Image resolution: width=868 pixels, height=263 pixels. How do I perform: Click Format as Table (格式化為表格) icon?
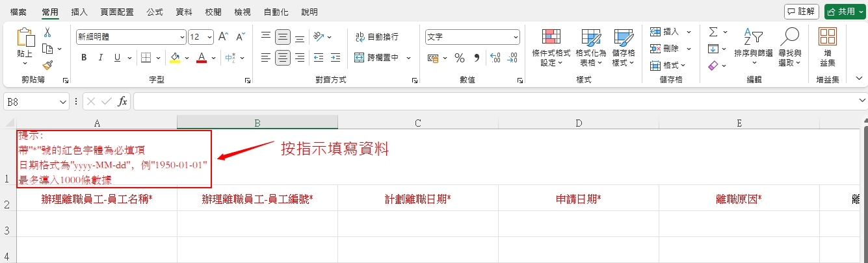click(591, 48)
